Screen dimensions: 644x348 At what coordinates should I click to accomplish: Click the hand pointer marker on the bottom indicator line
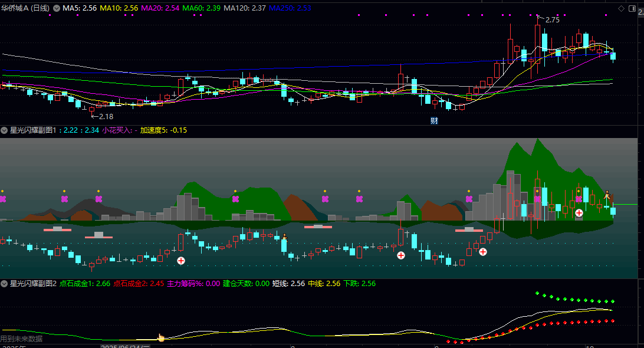160,338
